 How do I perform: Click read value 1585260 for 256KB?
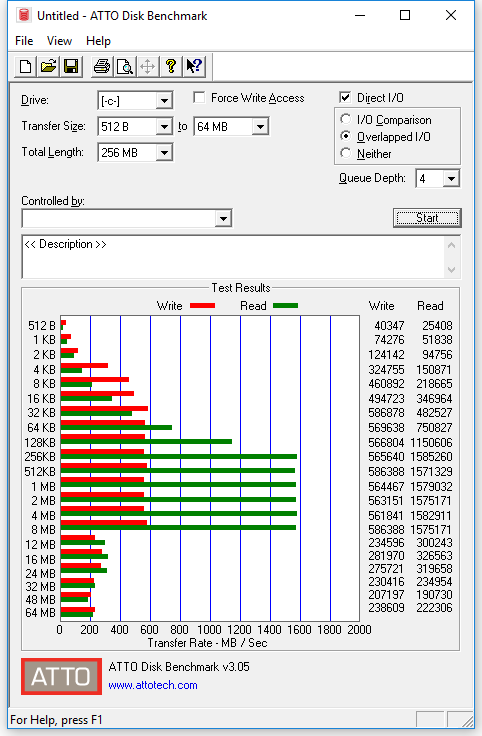tap(431, 457)
